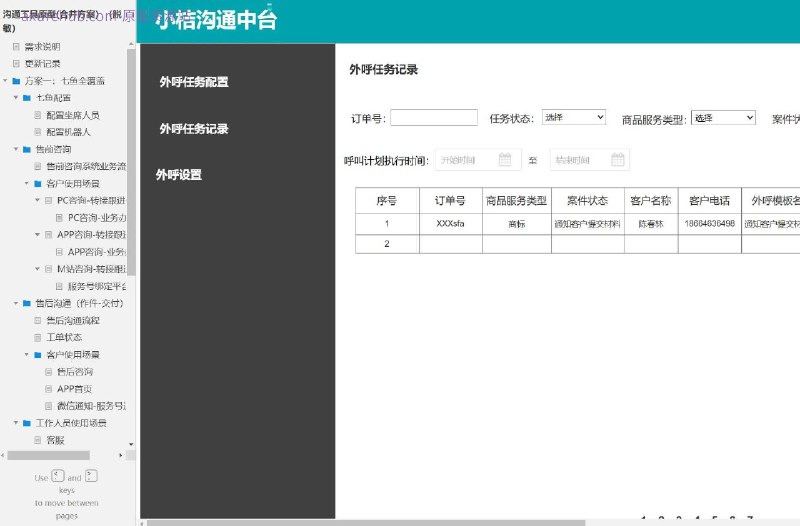Image resolution: width=800 pixels, height=526 pixels.
Task: Click the page icon beside 售后沟通流程
Action: click(x=37, y=320)
